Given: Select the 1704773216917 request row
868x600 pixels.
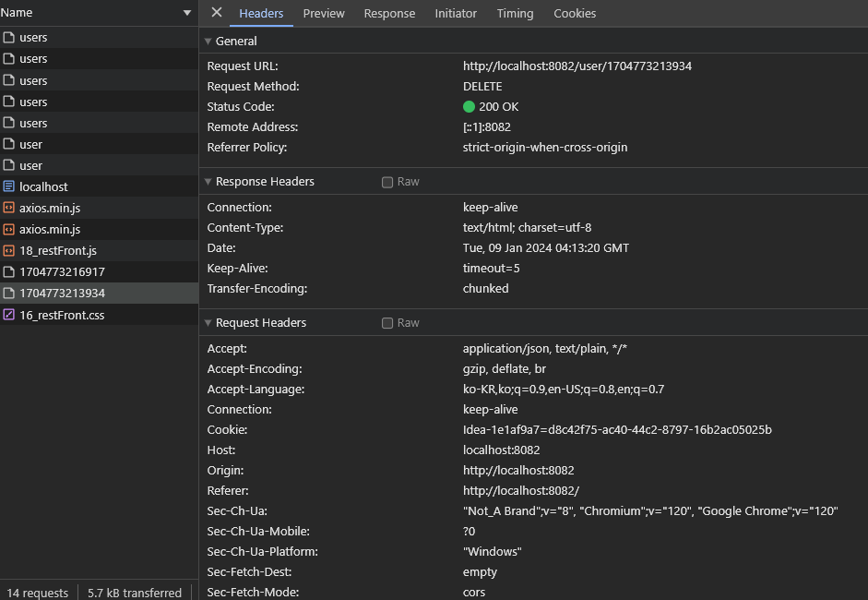Looking at the screenshot, I should (99, 272).
